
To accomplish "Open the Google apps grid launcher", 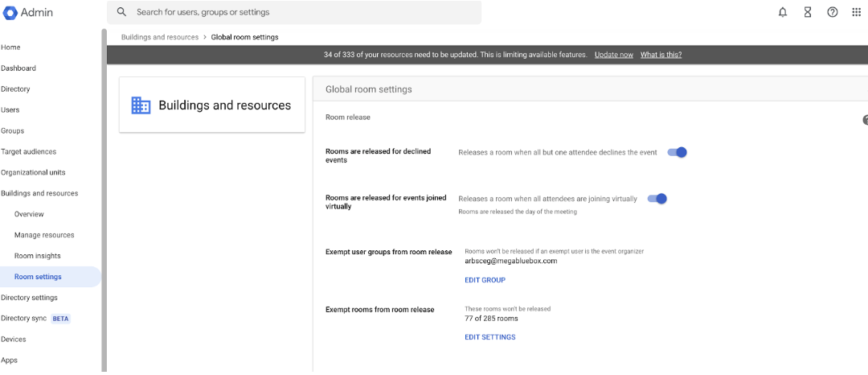I will click(x=857, y=12).
